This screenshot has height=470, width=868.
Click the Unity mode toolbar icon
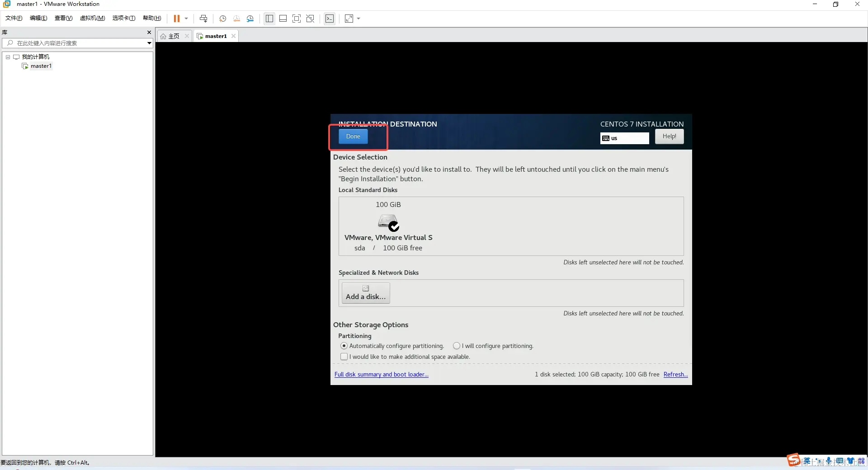[x=310, y=19]
